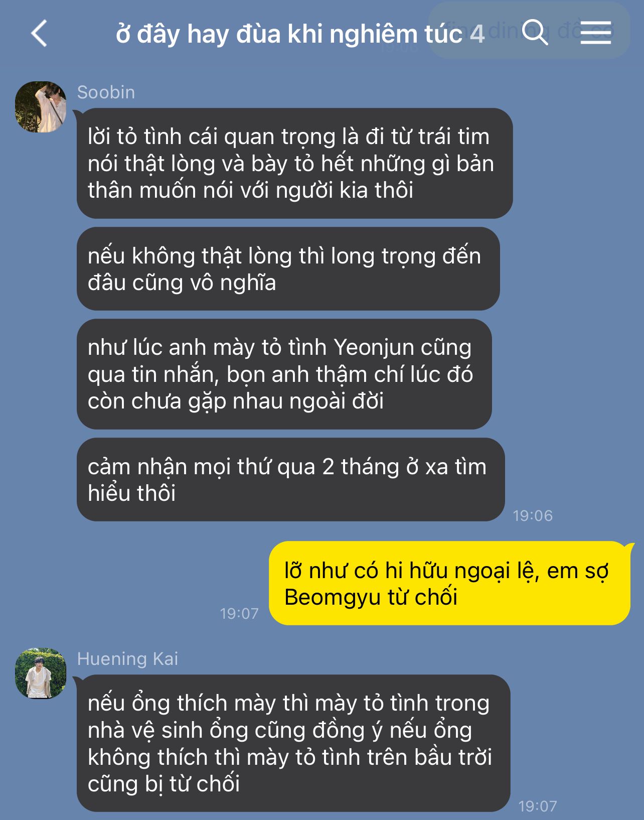Viewport: 644px width, 820px height.
Task: View Soobin's profile picture
Action: 41,107
